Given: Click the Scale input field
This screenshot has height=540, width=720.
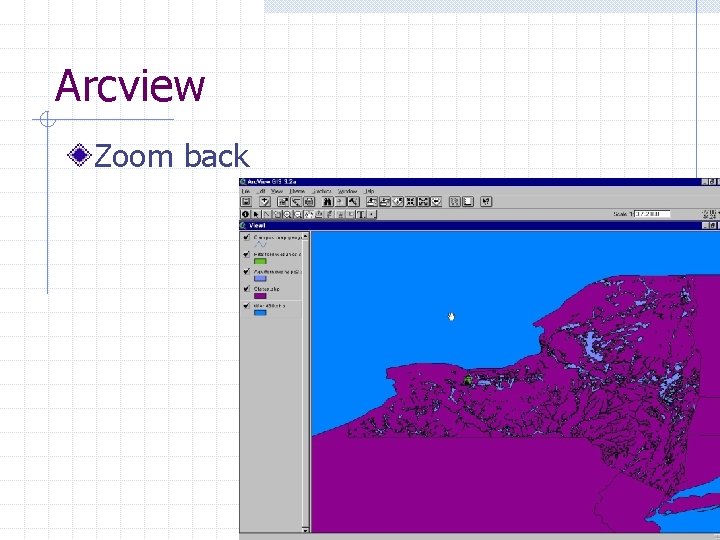Looking at the screenshot, I should coord(652,214).
